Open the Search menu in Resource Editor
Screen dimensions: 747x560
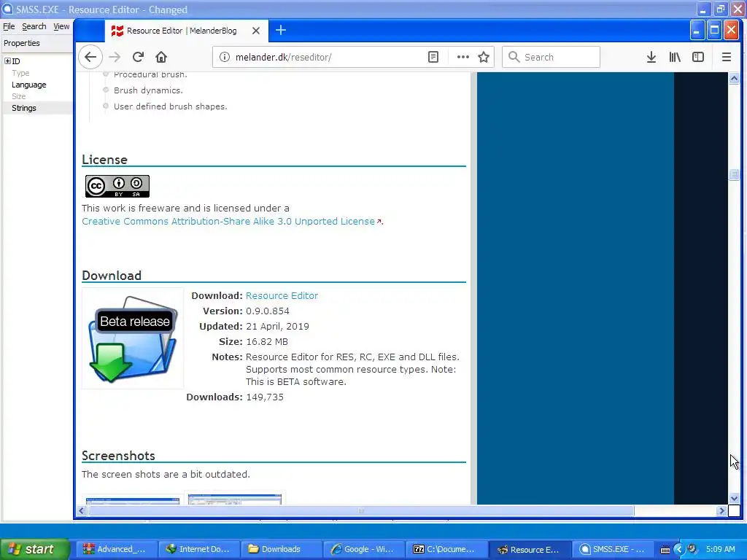34,26
